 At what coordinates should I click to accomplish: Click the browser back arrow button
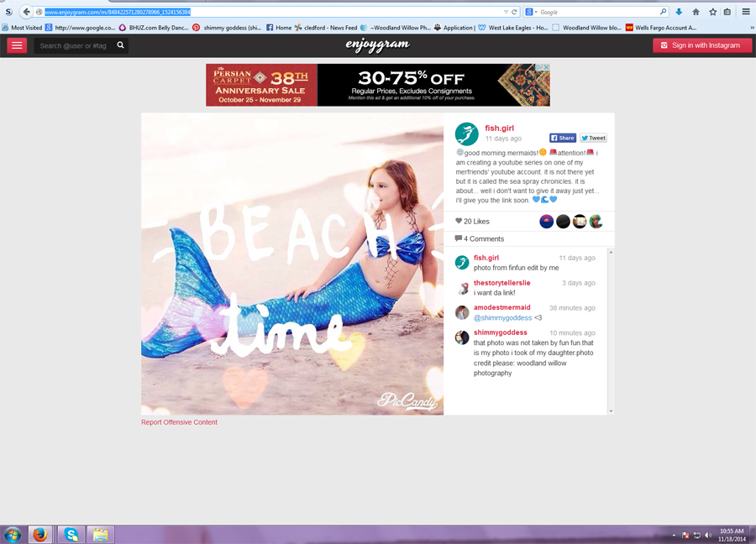(26, 12)
